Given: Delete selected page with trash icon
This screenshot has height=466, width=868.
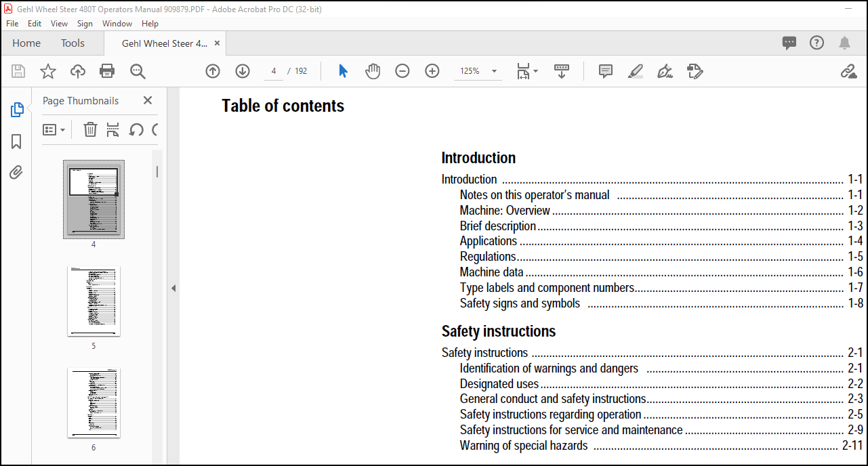Looking at the screenshot, I should 90,129.
